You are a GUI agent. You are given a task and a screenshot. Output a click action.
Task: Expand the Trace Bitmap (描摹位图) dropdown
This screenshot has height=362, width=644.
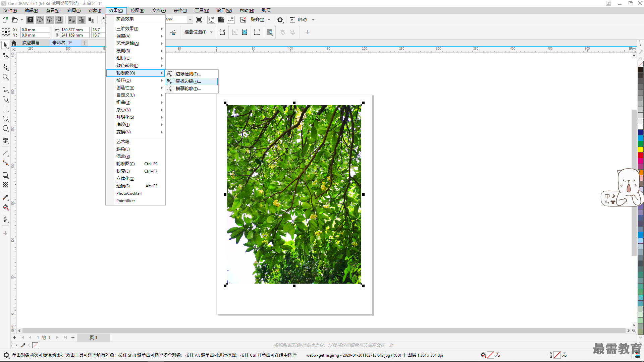pyautogui.click(x=211, y=32)
